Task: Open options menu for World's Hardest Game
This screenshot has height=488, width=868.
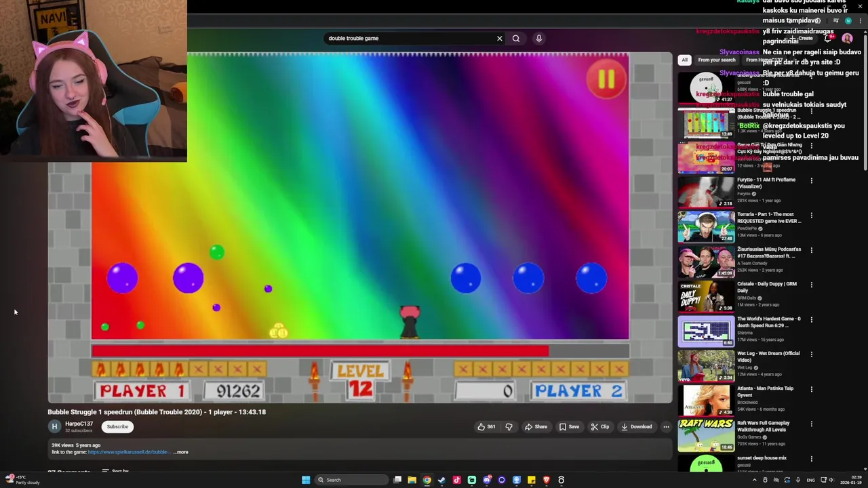Action: pos(811,320)
